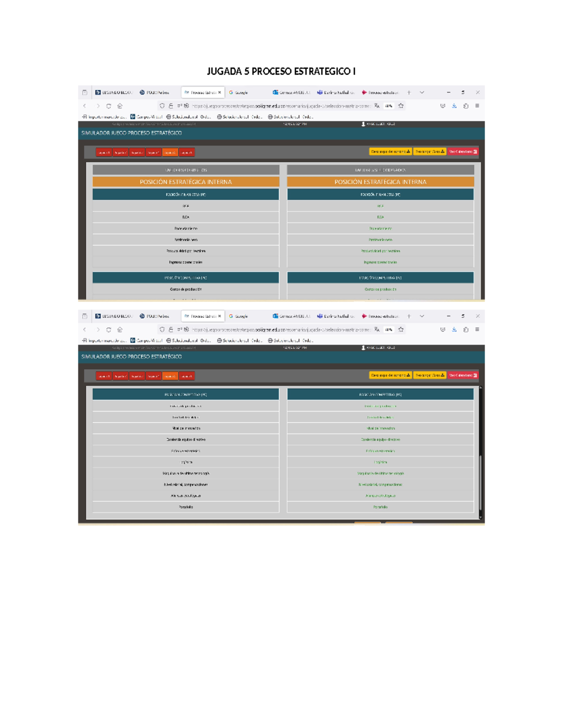This screenshot has width=563, height=728.
Task: Expand the tab list chevron in the bottom browser
Action: 422,316
